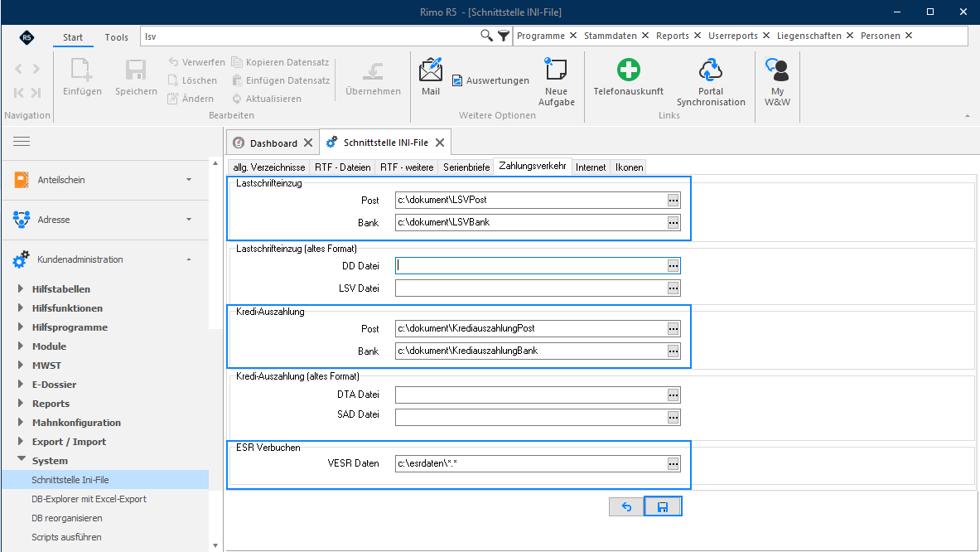Expand the Module tree node
The width and height of the screenshot is (980, 552).
[x=21, y=346]
